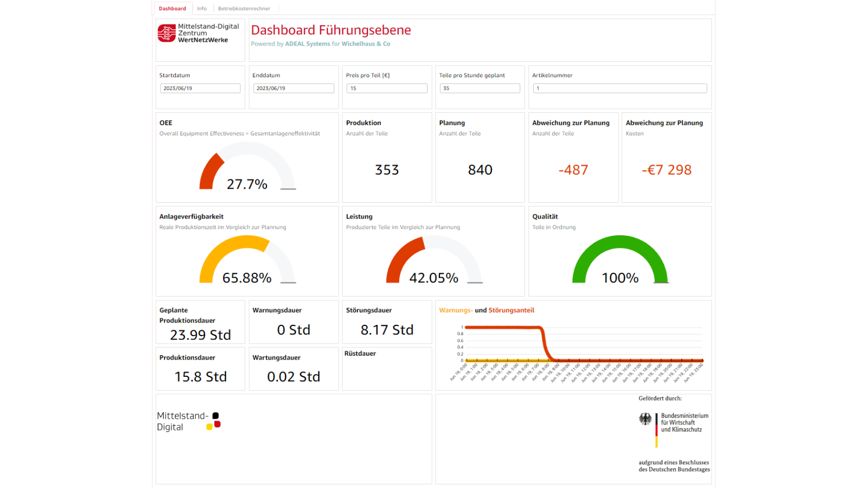Click the Gefördert durch label
Screen dimensions: 868x488
[660, 399]
